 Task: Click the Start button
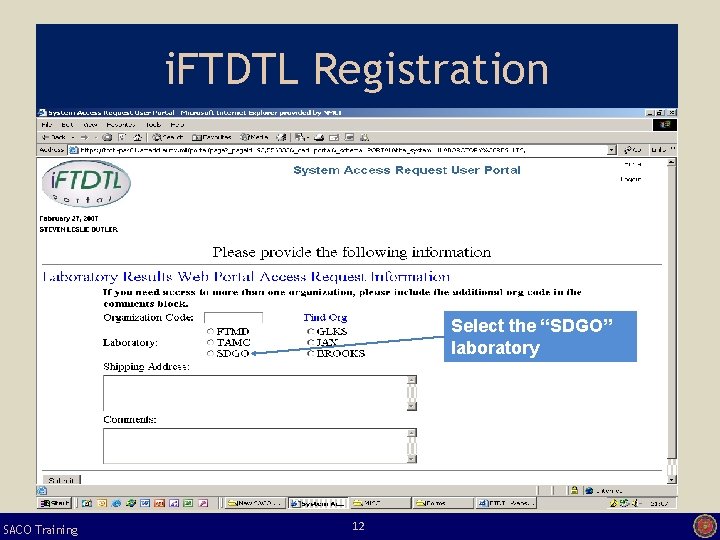point(55,503)
